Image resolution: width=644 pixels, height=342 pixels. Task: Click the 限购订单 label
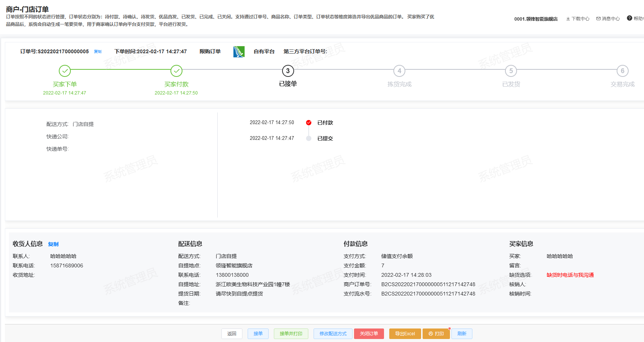tap(210, 52)
